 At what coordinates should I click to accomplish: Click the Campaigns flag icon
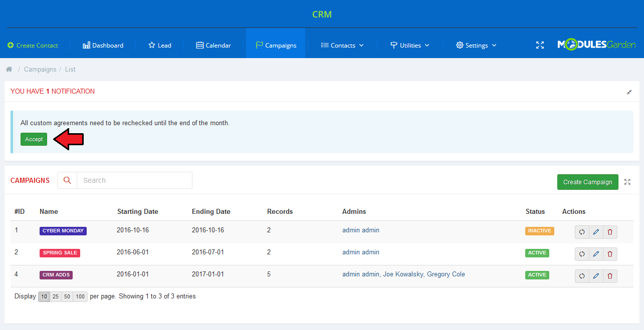(x=259, y=45)
